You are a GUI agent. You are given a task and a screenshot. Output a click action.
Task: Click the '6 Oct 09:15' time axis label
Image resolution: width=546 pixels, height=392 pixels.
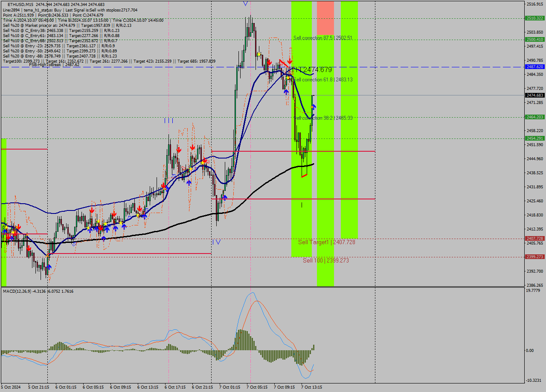click(x=120, y=387)
